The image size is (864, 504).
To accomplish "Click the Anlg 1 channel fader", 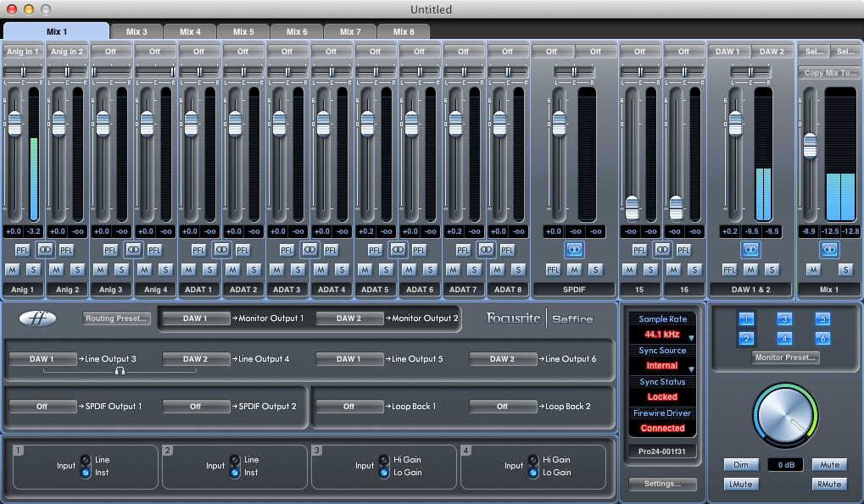I will [15, 124].
